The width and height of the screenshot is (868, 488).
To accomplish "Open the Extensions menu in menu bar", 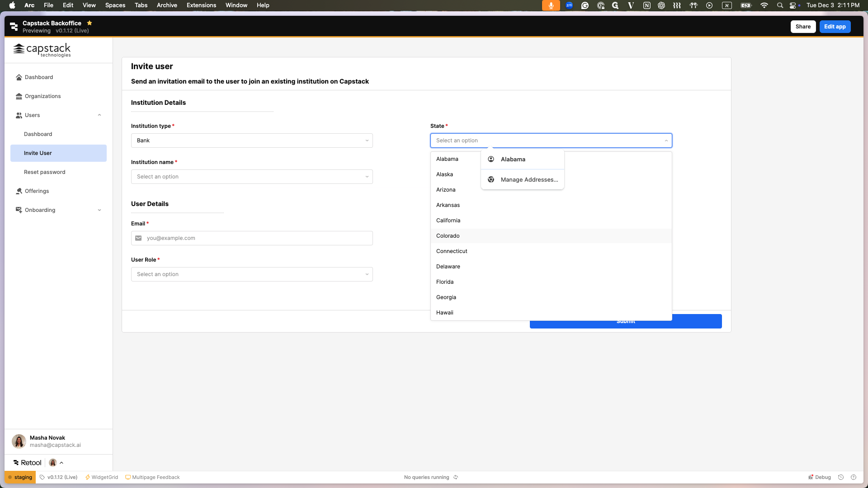I will pos(201,5).
